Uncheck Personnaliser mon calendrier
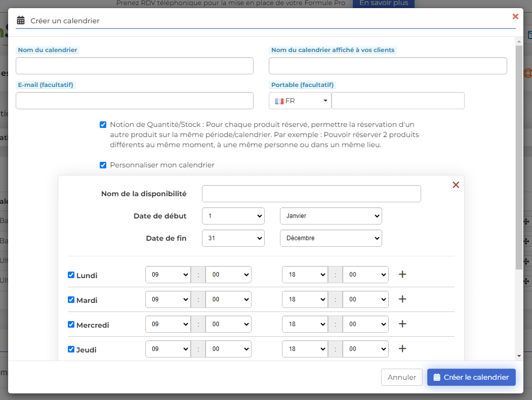This screenshot has width=532, height=400. tap(103, 165)
